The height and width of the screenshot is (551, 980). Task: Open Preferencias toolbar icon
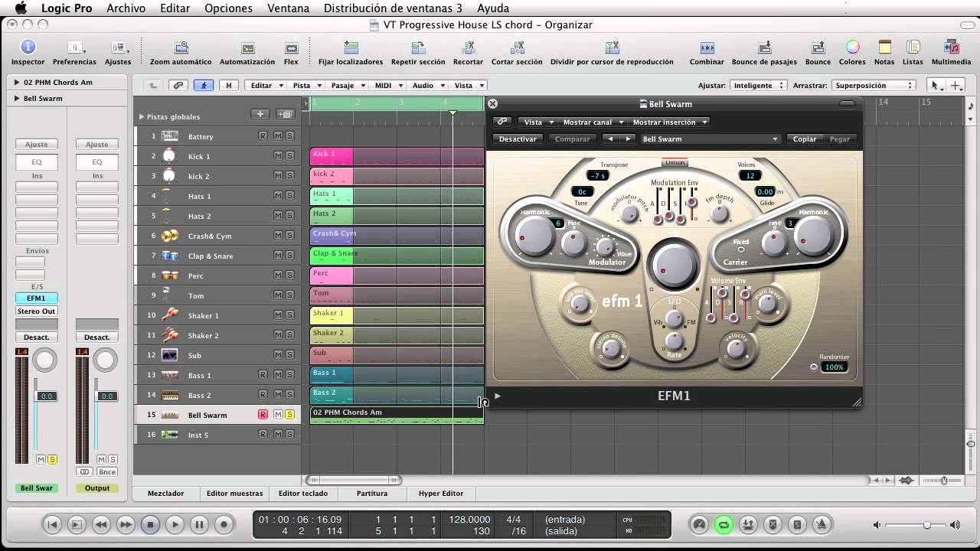(74, 47)
